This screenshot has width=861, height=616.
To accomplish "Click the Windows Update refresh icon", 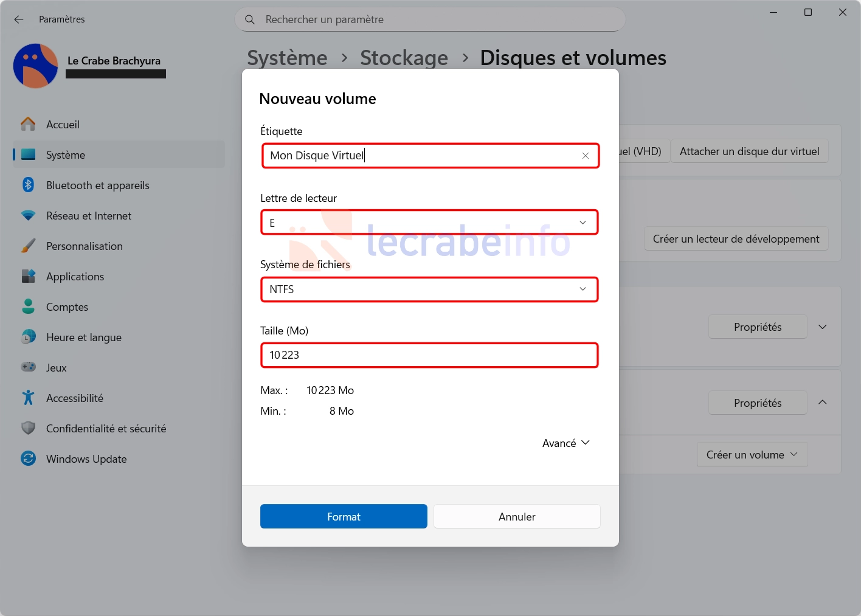I will click(x=28, y=459).
